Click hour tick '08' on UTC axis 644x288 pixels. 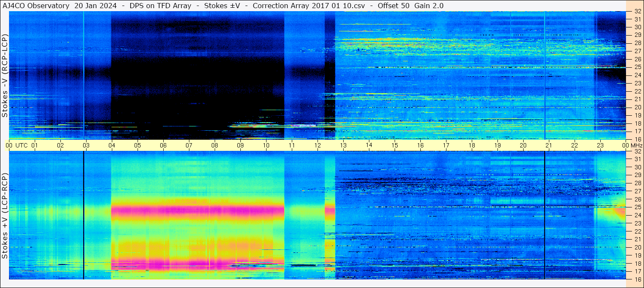click(214, 145)
